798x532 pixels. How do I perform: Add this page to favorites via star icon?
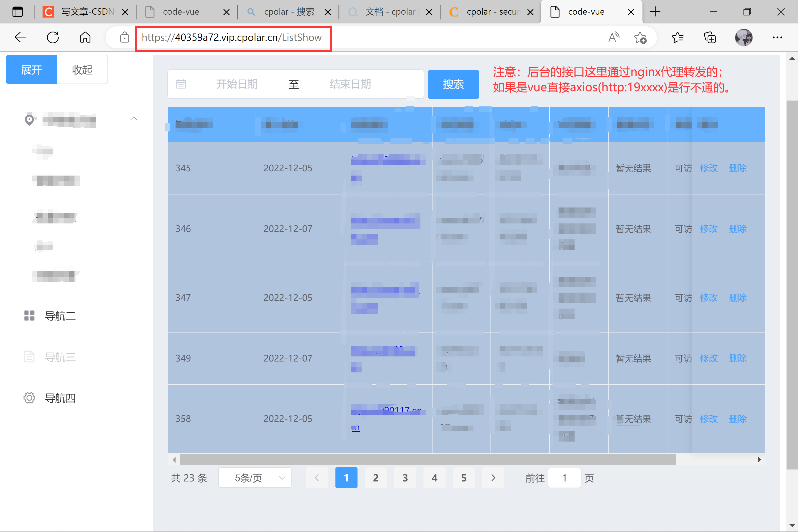pyautogui.click(x=641, y=37)
